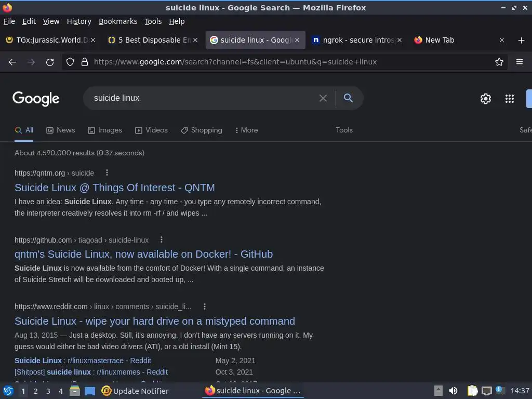The image size is (532, 399).
Task: Click the removable media eject tray icon
Action: coord(438,391)
